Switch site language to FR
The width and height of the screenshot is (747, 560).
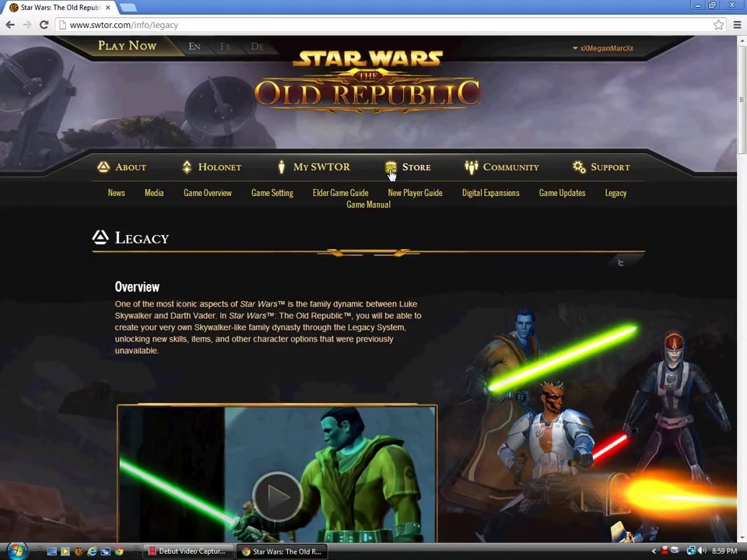[226, 46]
